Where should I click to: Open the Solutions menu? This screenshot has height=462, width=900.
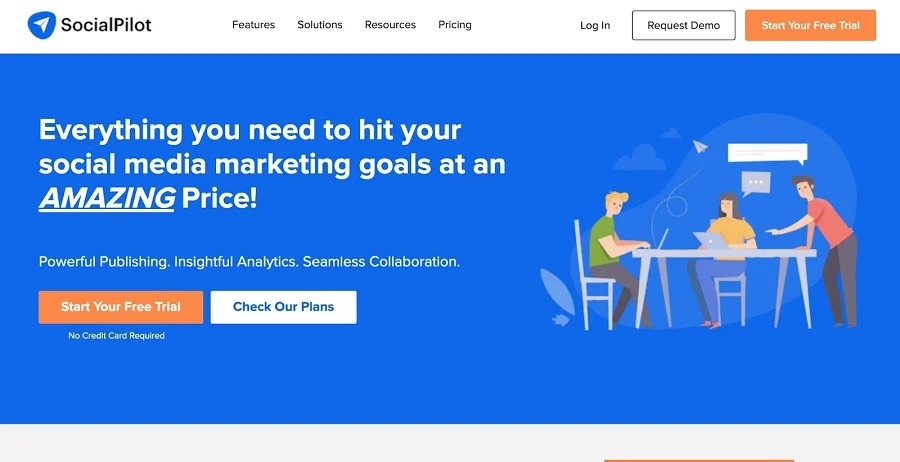(x=320, y=25)
